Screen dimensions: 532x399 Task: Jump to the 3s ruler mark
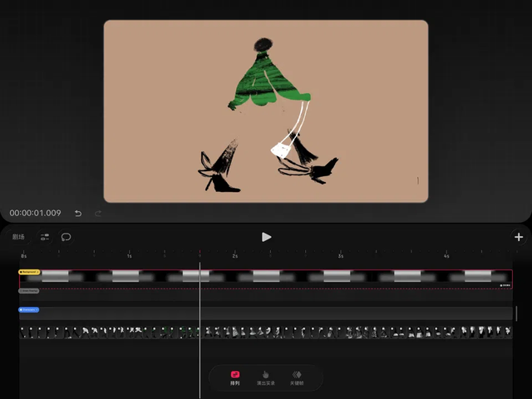coord(341,254)
